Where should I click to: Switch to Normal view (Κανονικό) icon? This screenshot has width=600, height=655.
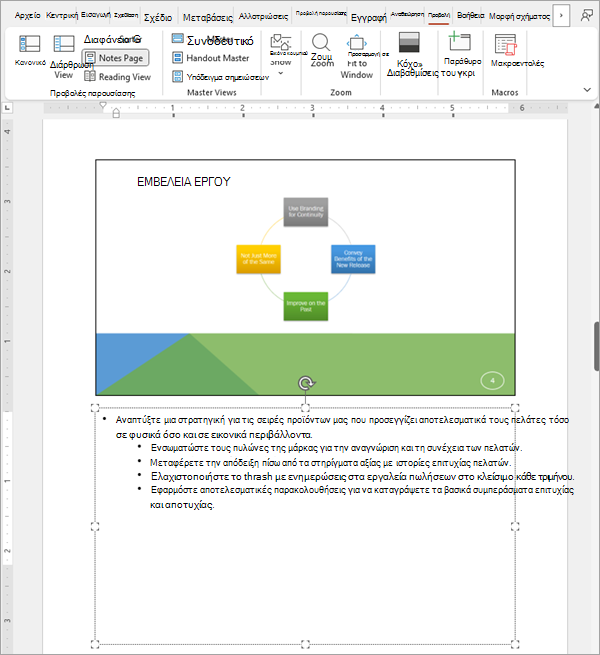30,43
